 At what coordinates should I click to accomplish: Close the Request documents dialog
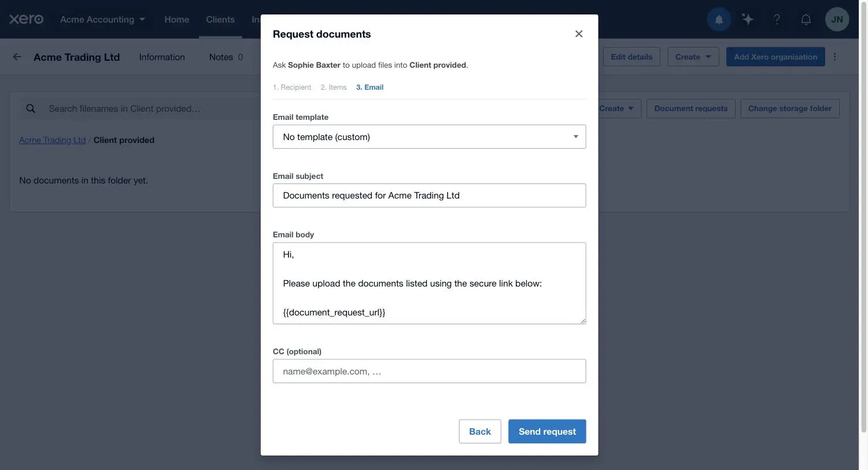579,34
